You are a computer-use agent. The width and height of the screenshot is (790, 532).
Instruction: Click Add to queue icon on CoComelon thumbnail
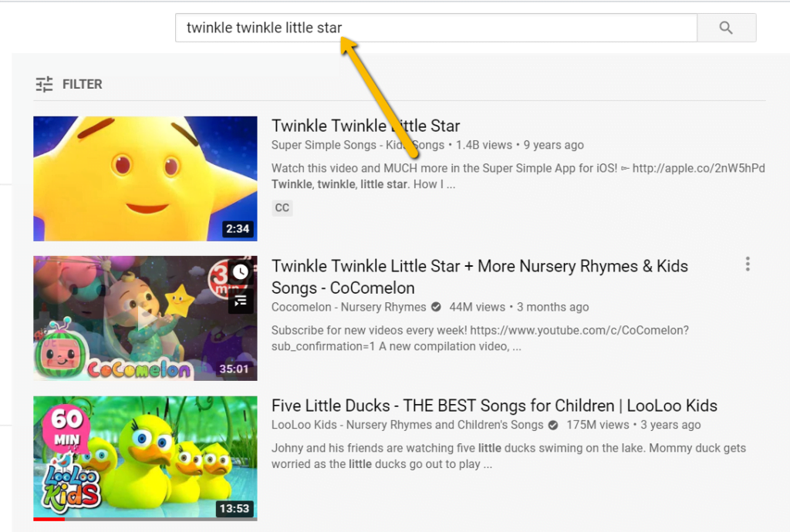241,301
